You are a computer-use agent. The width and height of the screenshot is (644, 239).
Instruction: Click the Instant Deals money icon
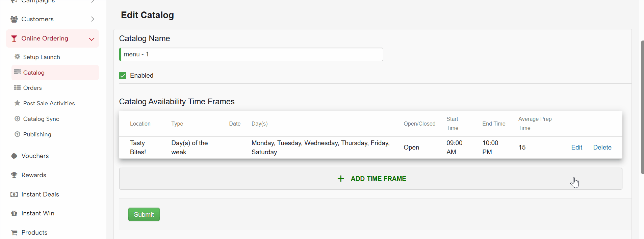click(14, 194)
